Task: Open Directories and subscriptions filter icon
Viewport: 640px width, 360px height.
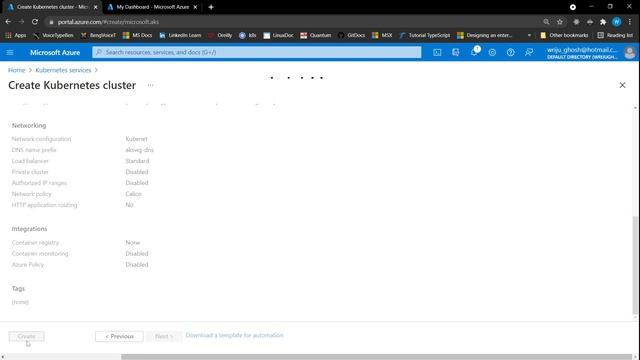Action: [x=456, y=52]
